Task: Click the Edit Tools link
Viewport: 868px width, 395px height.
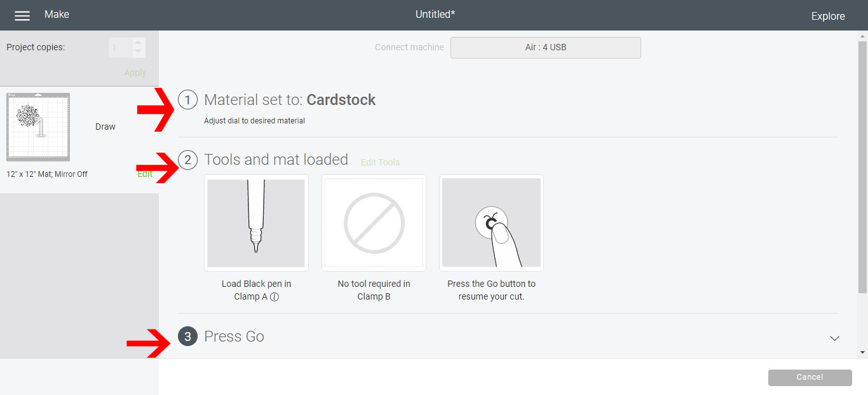Action: [x=380, y=162]
